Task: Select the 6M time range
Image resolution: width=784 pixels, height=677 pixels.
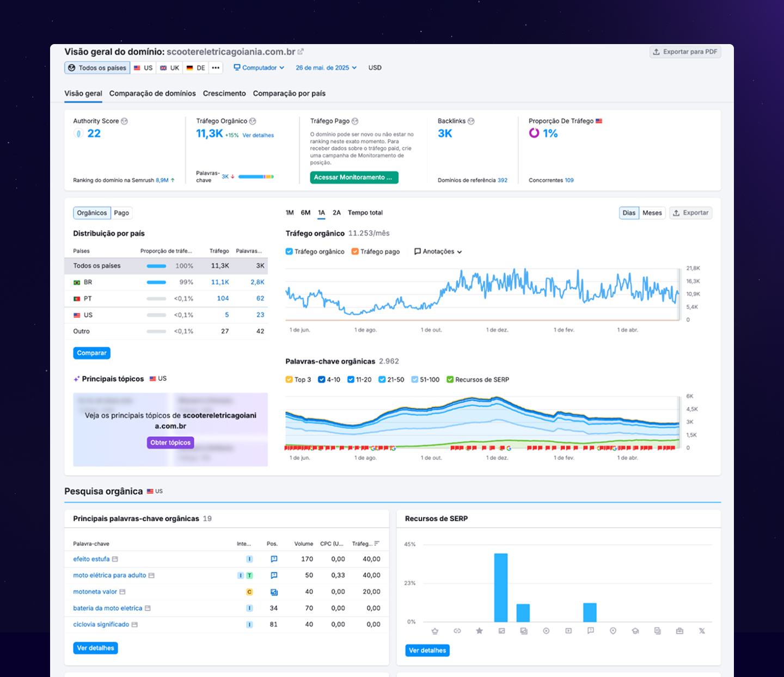Action: tap(305, 213)
